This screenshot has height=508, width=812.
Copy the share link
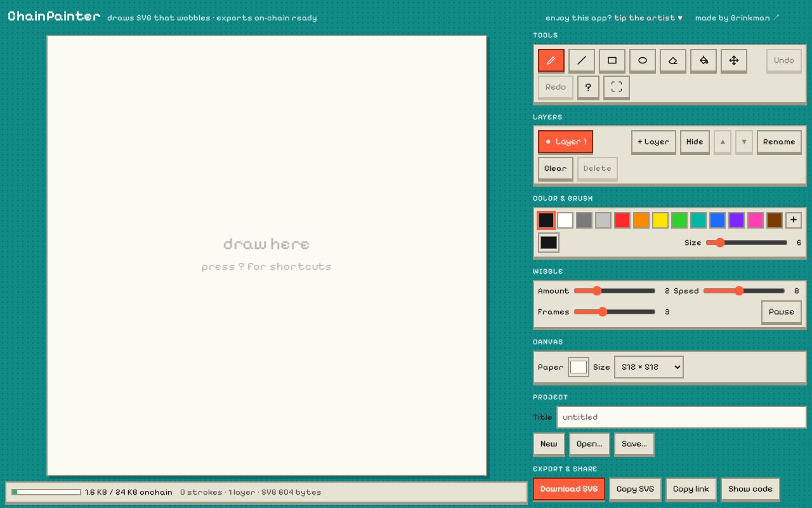(691, 489)
